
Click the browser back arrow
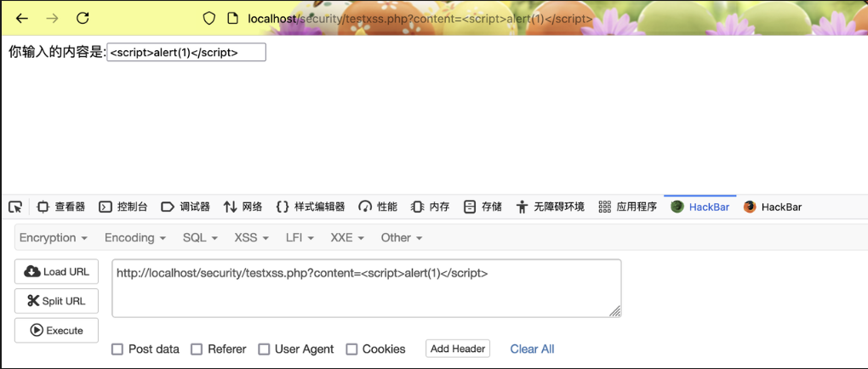[x=21, y=18]
